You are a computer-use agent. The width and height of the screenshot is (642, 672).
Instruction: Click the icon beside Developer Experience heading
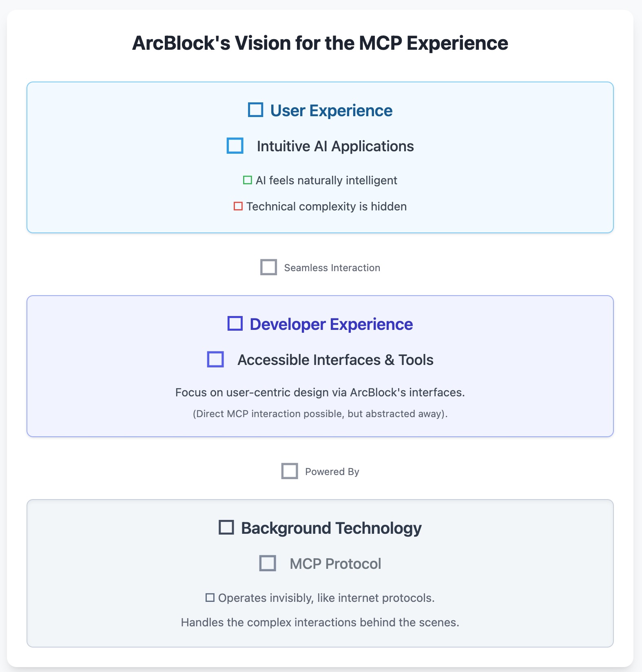pyautogui.click(x=235, y=324)
